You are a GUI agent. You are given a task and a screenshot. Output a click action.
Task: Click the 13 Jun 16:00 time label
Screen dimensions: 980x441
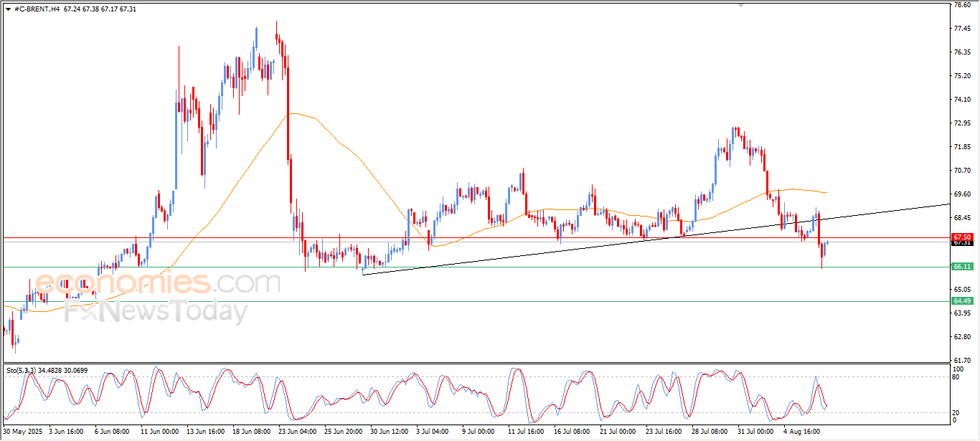pos(206,432)
